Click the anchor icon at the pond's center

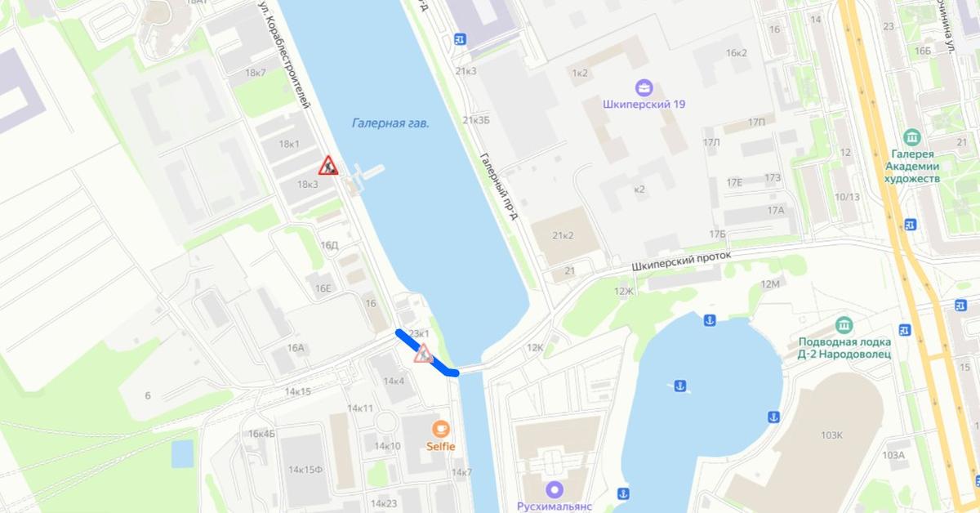(679, 386)
